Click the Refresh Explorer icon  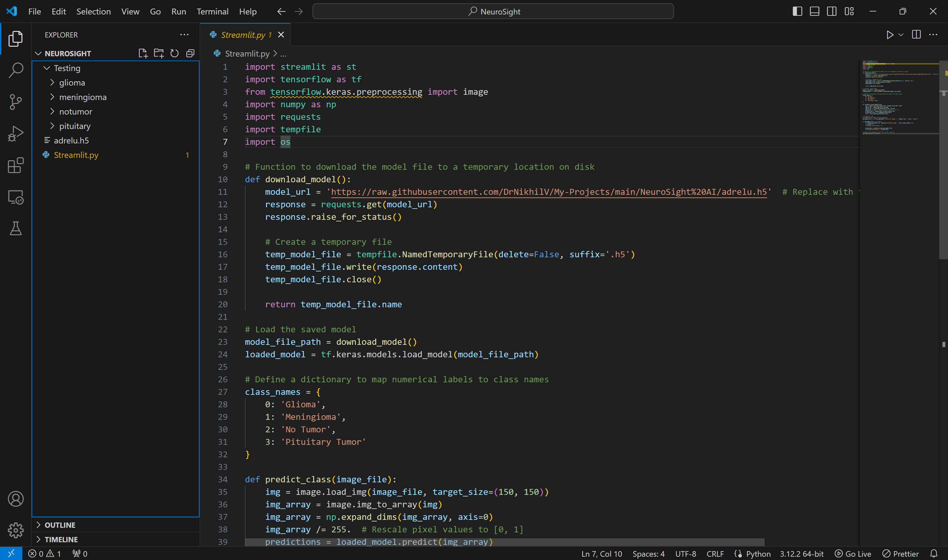click(174, 53)
